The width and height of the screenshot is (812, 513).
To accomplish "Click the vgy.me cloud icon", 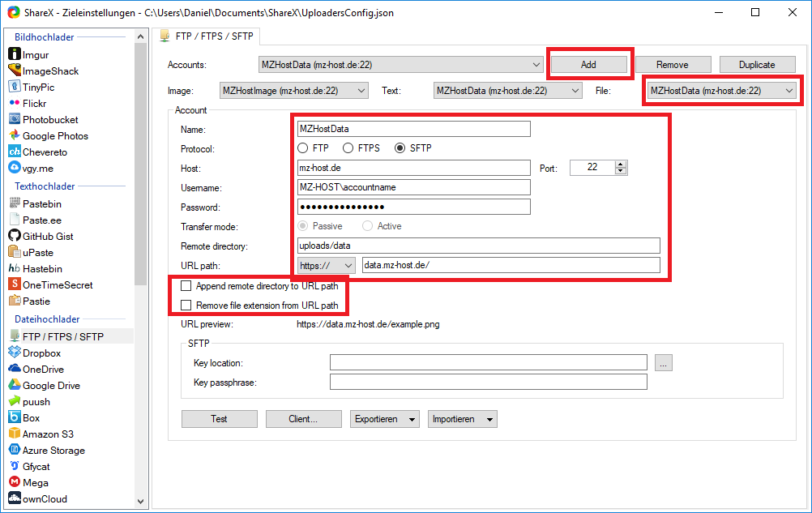I will tap(15, 168).
